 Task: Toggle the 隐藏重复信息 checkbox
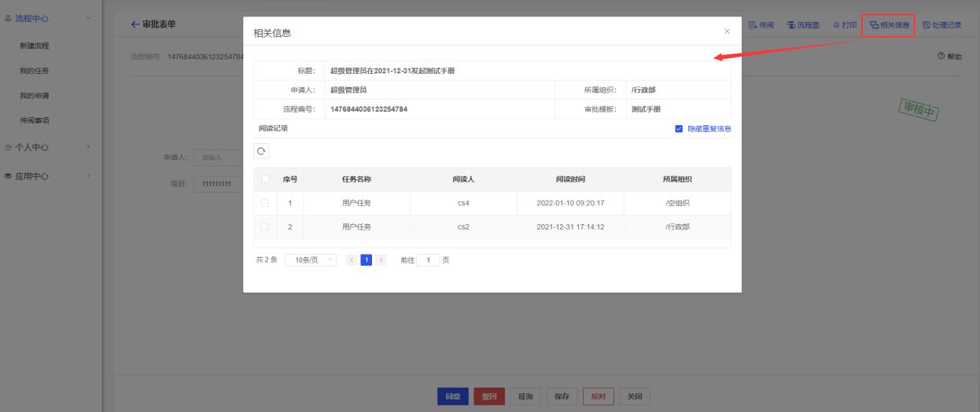(679, 128)
